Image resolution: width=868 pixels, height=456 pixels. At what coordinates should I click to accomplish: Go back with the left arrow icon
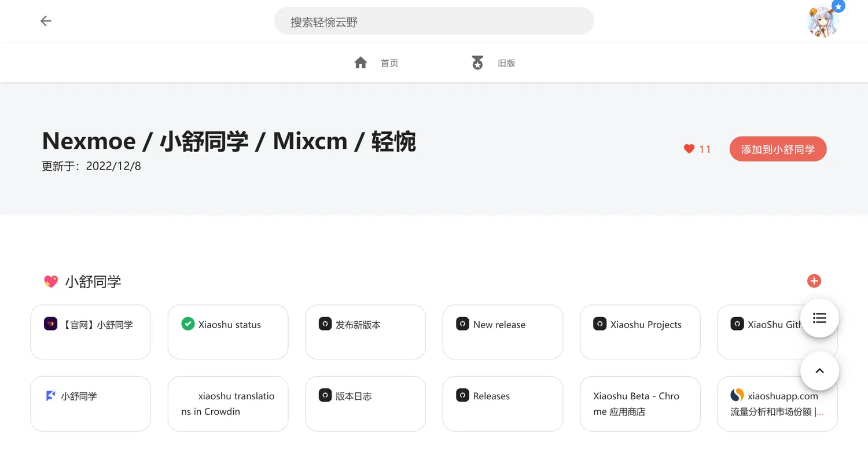tap(46, 21)
